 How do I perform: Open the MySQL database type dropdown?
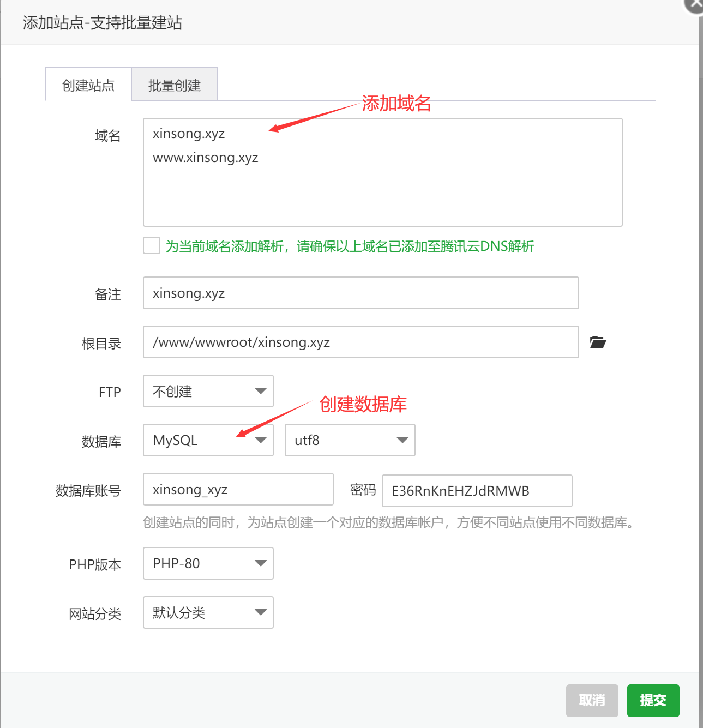(208, 440)
